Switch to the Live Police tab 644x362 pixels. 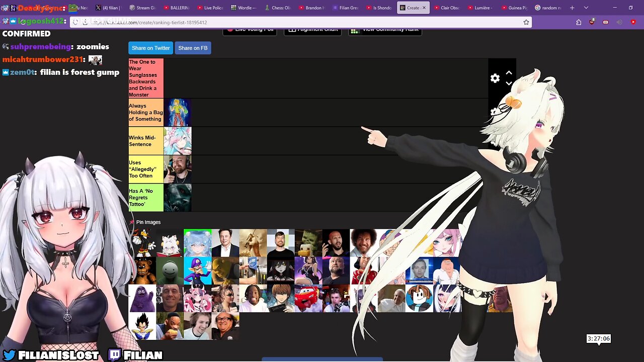pos(210,8)
